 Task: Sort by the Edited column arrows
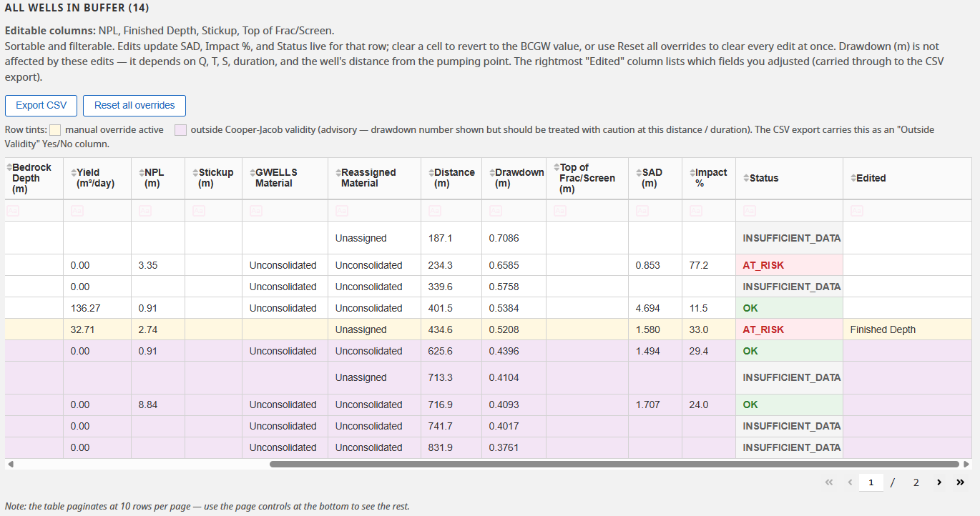coord(853,178)
